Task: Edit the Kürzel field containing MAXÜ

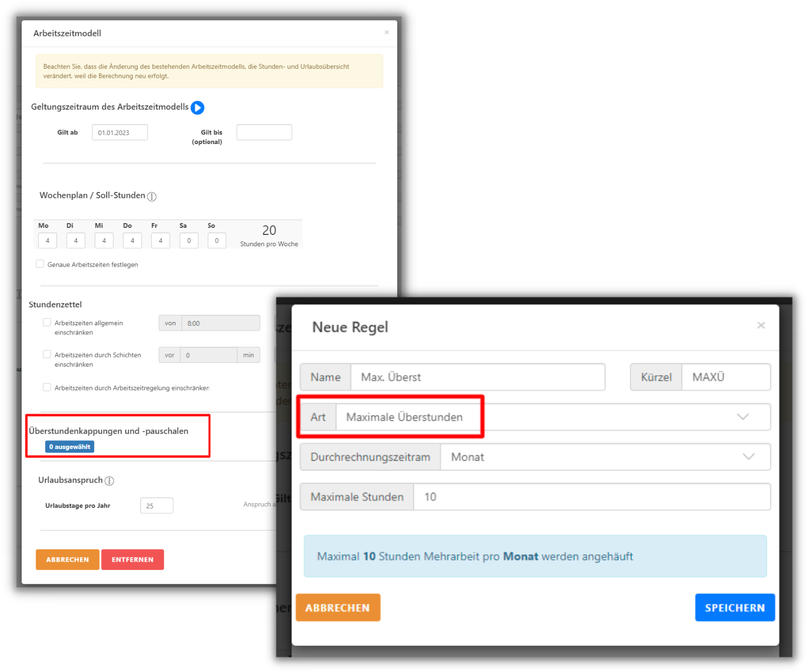Action: [x=726, y=377]
